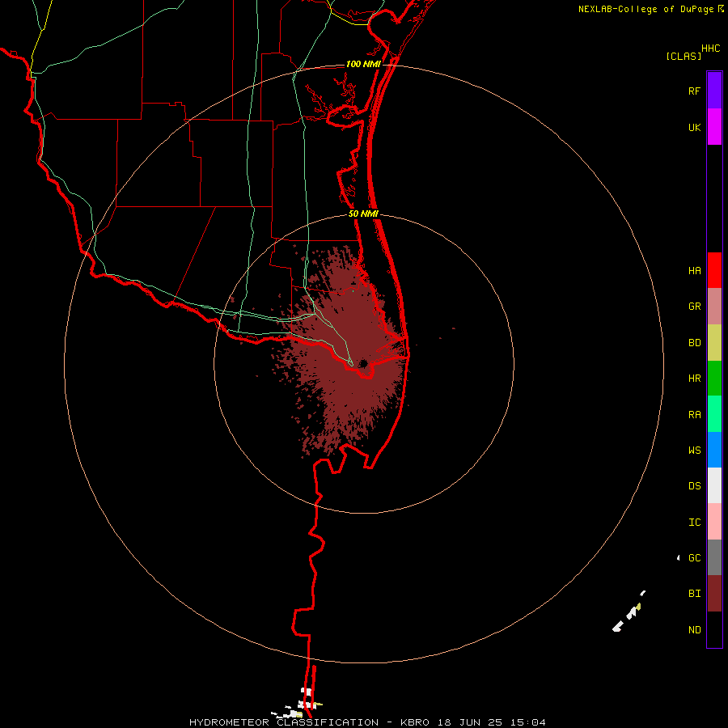This screenshot has width=728, height=728.
Task: Click the HYDROMETEOR CLASSIFICATION title text
Action: (284, 722)
